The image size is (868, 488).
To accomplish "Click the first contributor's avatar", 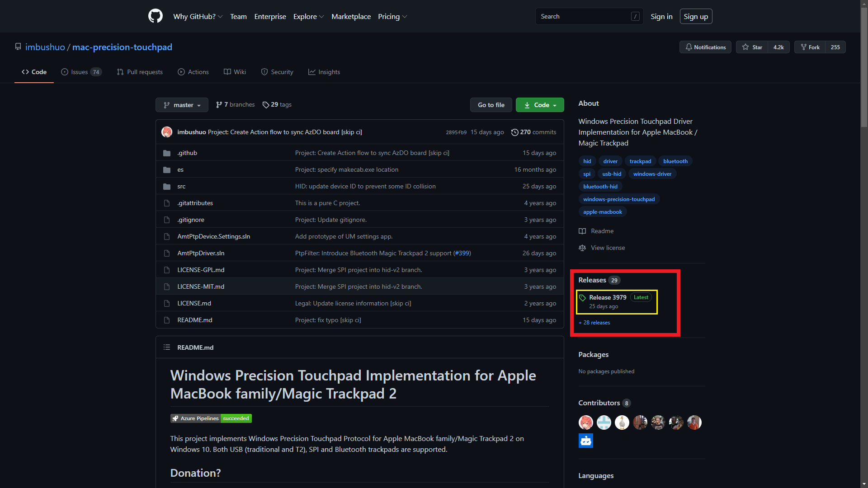I will coord(585,422).
